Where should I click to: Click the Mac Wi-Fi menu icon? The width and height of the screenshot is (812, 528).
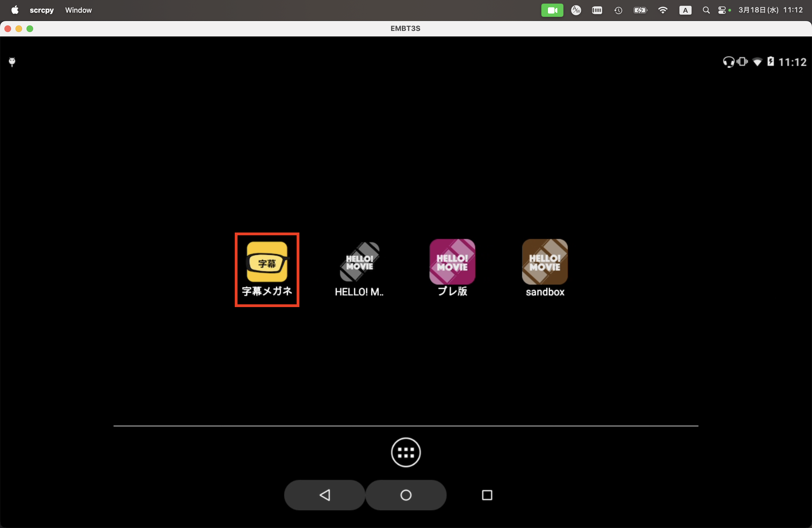tap(663, 10)
